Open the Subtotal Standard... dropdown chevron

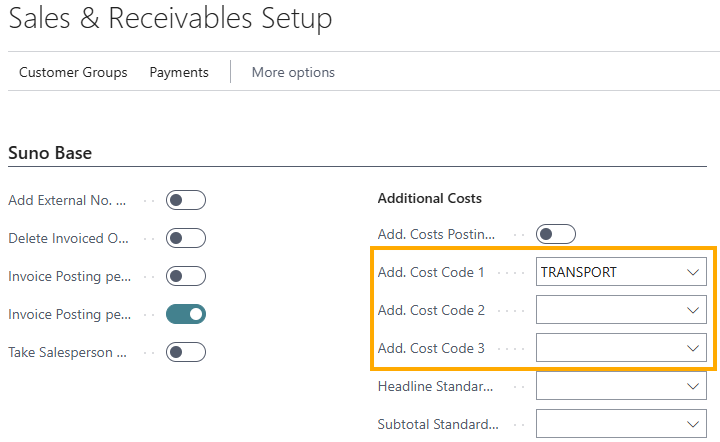click(x=693, y=425)
